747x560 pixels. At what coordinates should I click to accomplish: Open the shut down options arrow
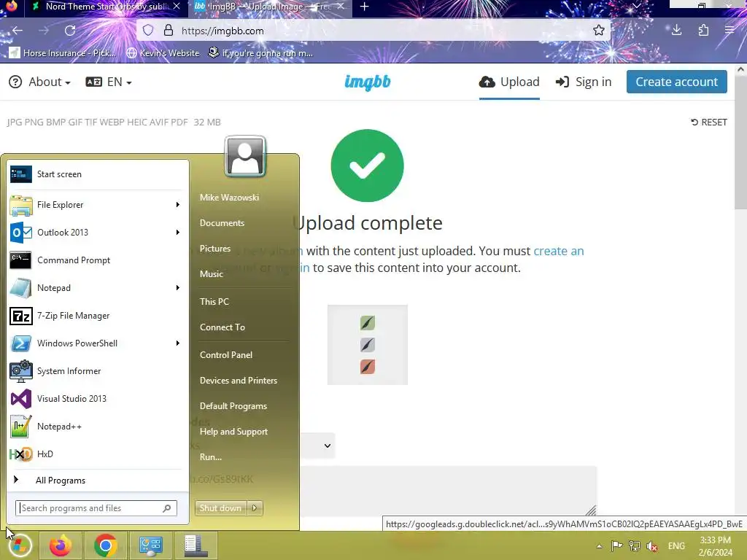click(255, 508)
